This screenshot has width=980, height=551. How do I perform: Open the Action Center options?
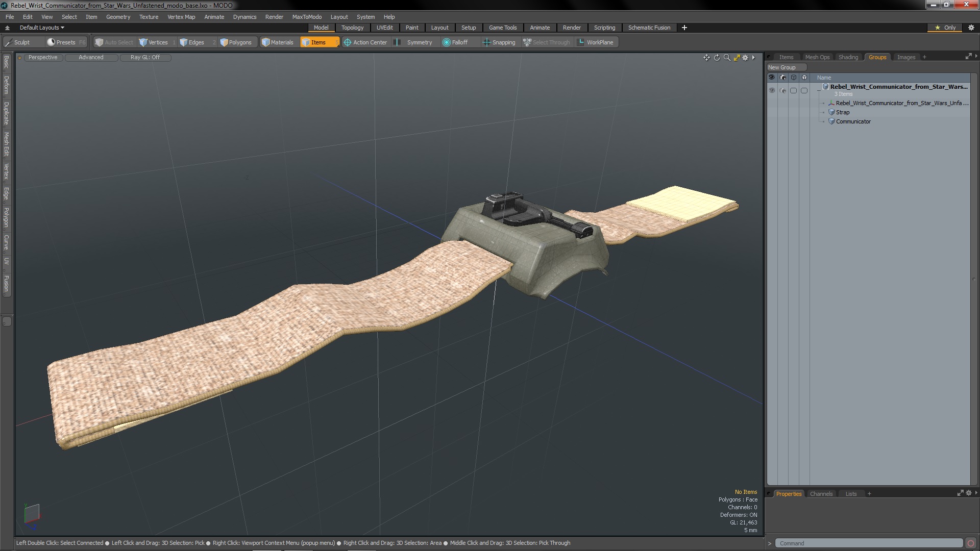(365, 42)
